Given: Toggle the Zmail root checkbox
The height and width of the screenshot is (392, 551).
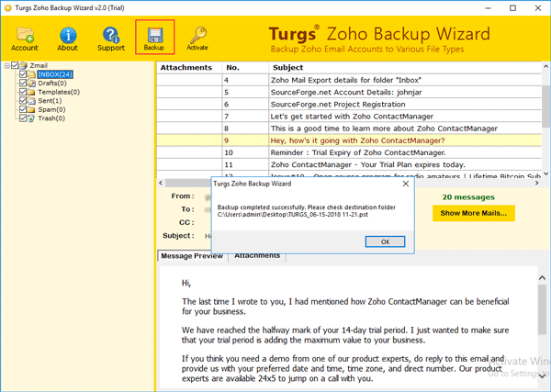Looking at the screenshot, I should pos(15,65).
